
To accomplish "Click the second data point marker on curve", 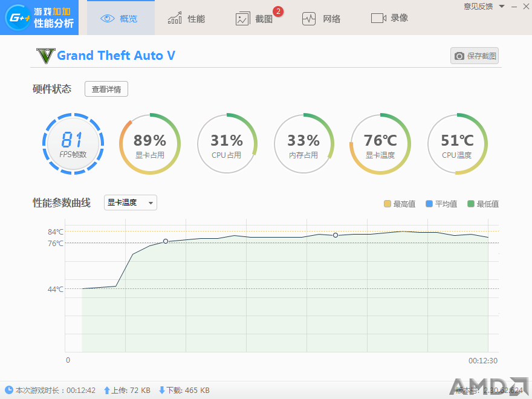I will click(336, 235).
